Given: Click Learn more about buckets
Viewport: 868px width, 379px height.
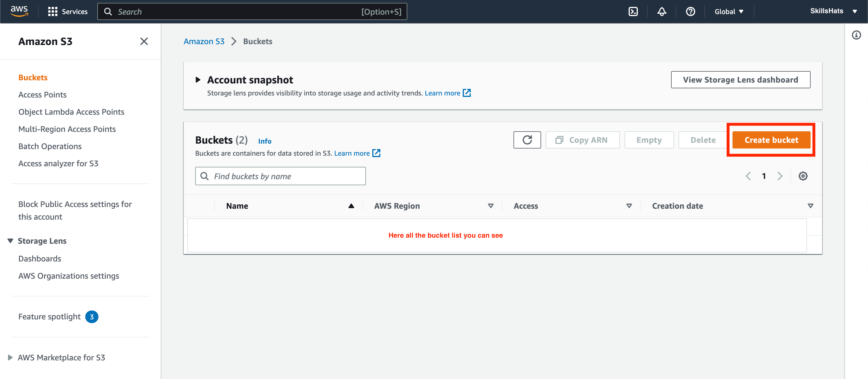Looking at the screenshot, I should click(352, 153).
